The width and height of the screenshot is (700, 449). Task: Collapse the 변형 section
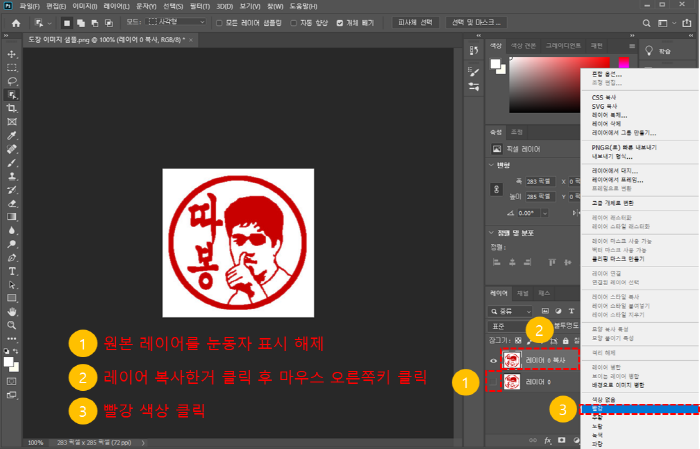pos(492,165)
